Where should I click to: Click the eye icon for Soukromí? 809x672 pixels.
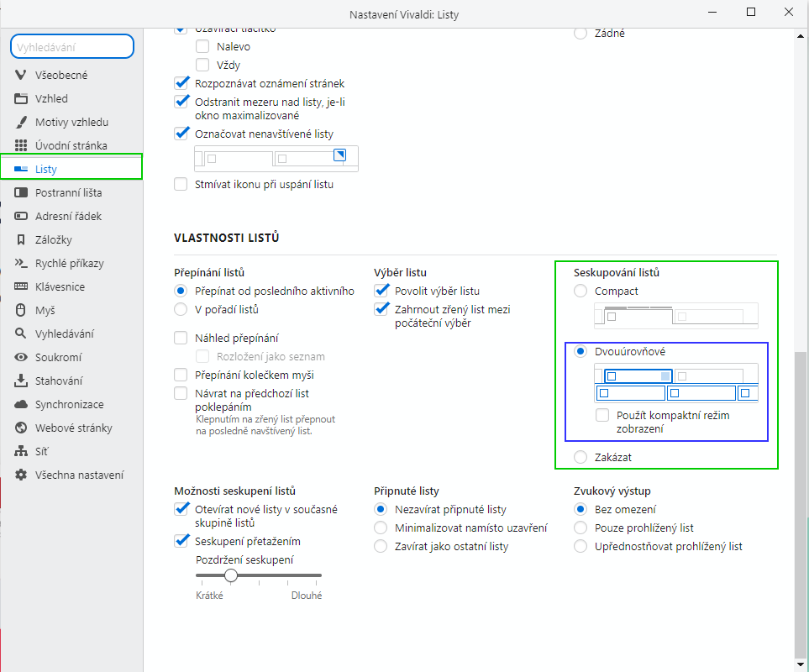21,357
